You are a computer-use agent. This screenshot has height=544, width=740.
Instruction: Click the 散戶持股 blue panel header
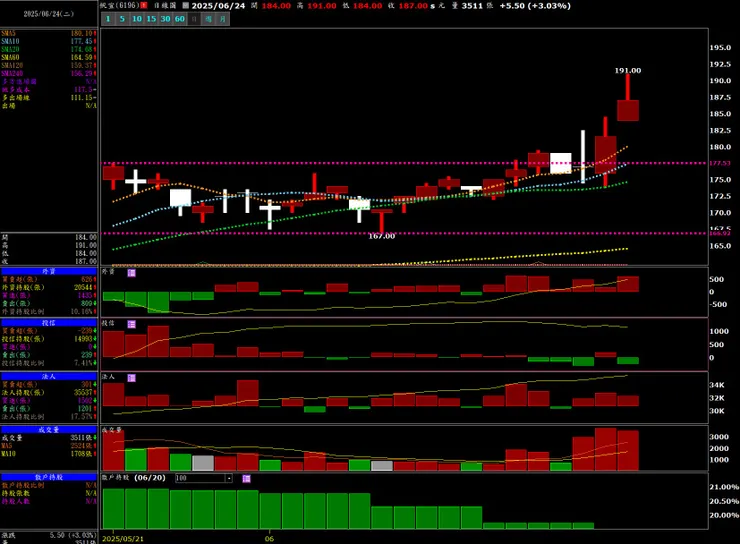[49, 477]
